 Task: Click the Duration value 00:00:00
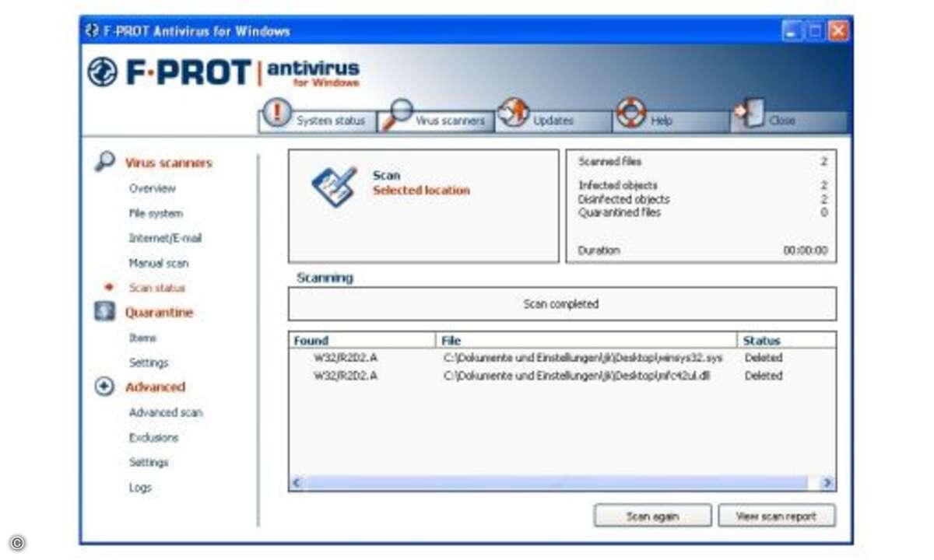coord(806,250)
